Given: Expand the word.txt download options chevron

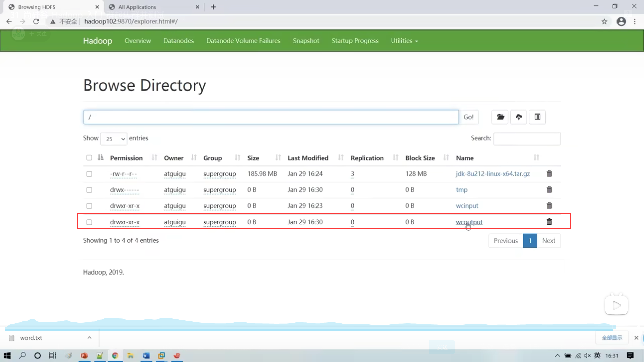Looking at the screenshot, I should click(89, 338).
